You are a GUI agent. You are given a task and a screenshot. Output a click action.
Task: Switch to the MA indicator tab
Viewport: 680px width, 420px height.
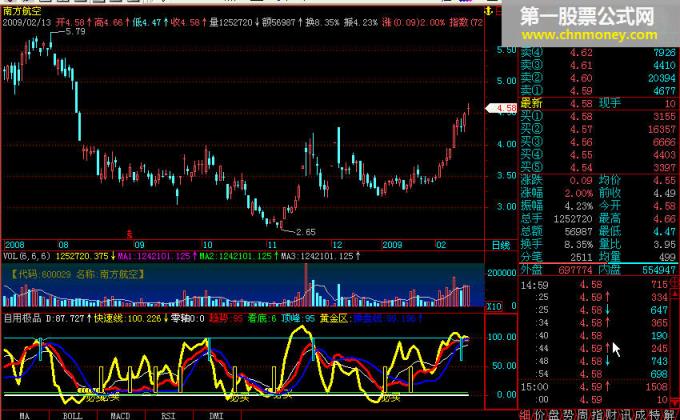pyautogui.click(x=25, y=416)
